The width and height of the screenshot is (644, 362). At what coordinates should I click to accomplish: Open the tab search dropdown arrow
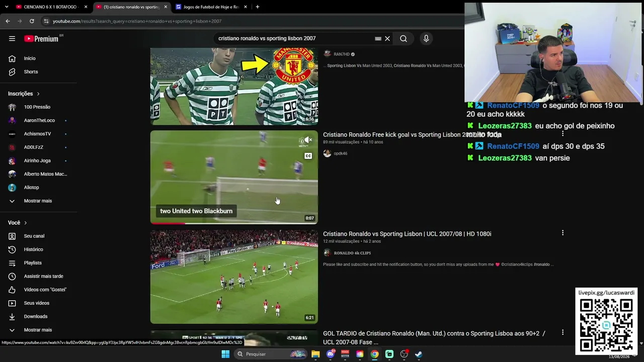coord(7,7)
